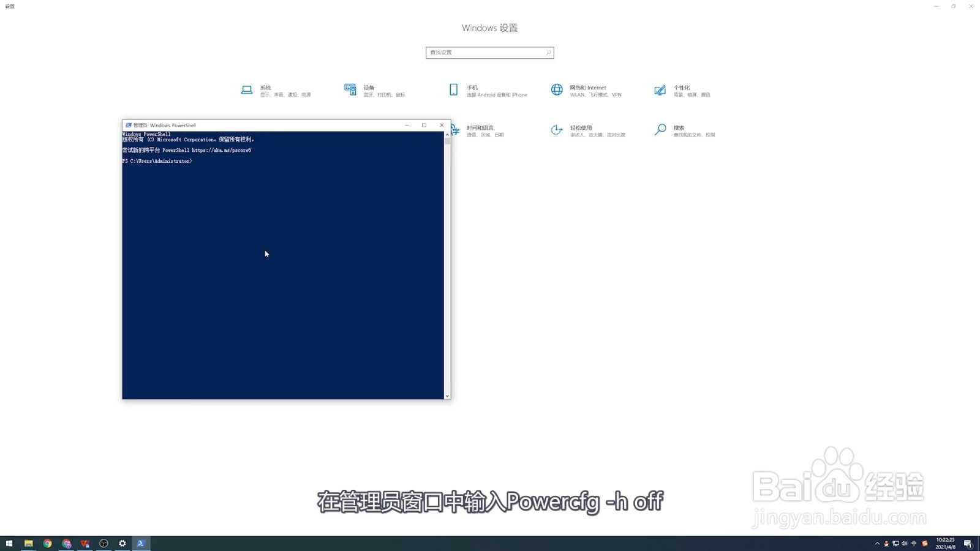980x551 pixels.
Task: Click the PowerShell scrollbar down arrow
Action: (447, 396)
